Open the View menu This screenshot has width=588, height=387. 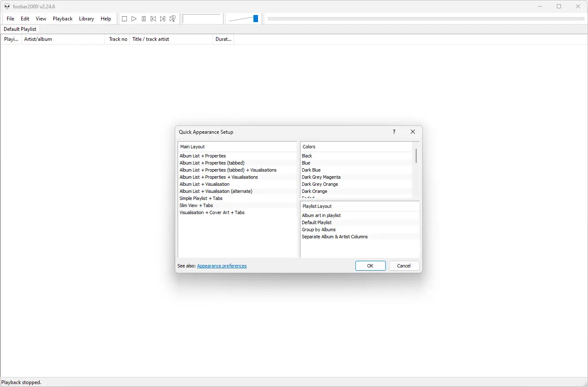(41, 19)
